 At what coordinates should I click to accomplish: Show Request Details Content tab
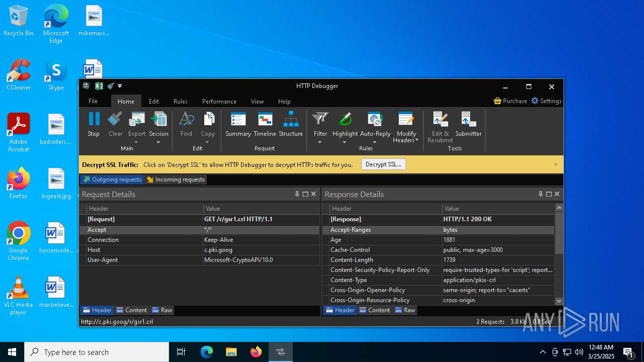click(x=131, y=310)
